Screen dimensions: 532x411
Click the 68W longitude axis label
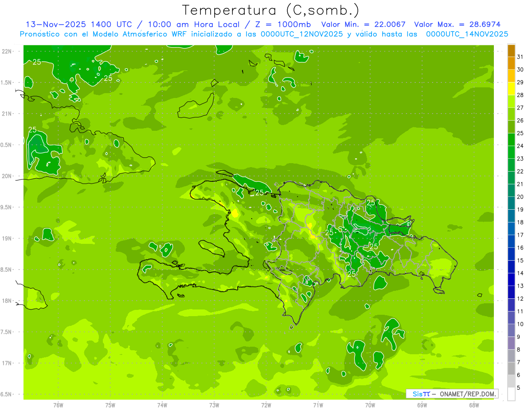coord(474,405)
